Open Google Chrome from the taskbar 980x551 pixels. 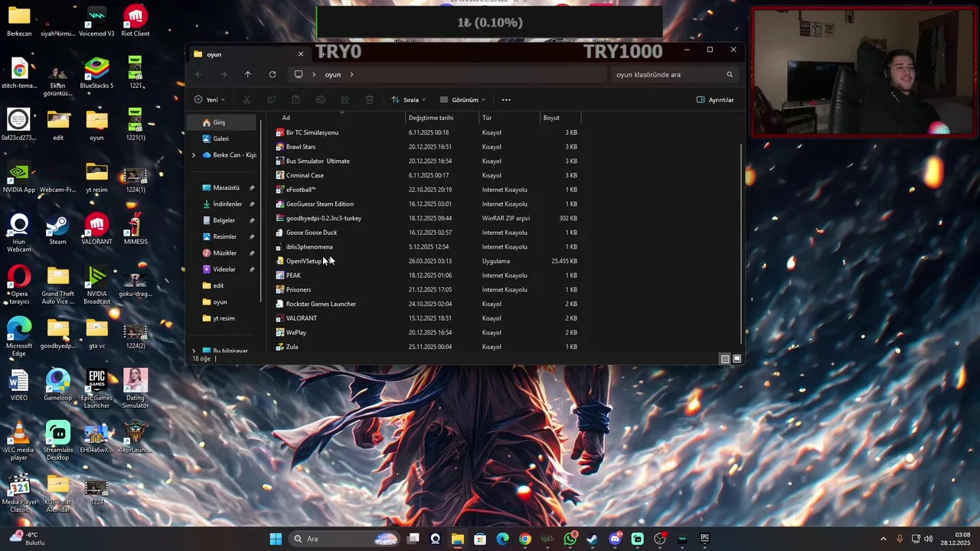(x=525, y=539)
